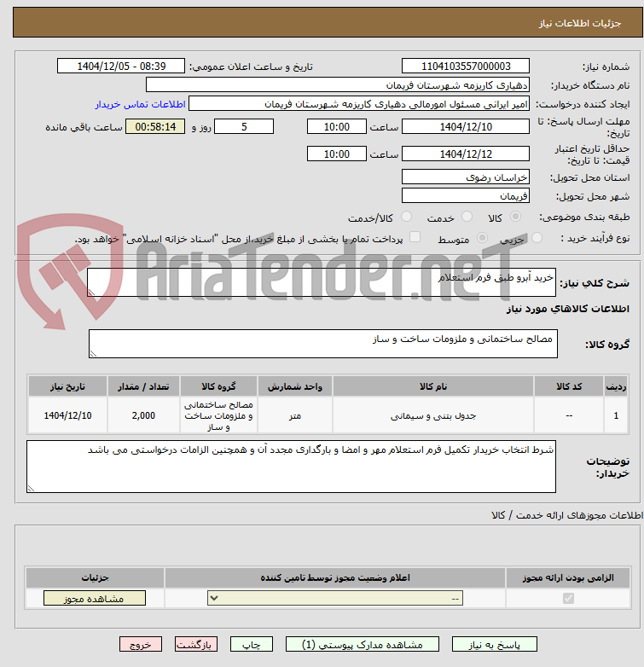Click گروه کالا text area

(x=323, y=344)
